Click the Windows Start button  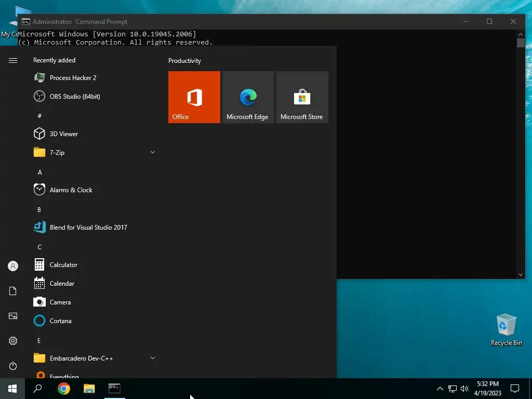(x=12, y=389)
